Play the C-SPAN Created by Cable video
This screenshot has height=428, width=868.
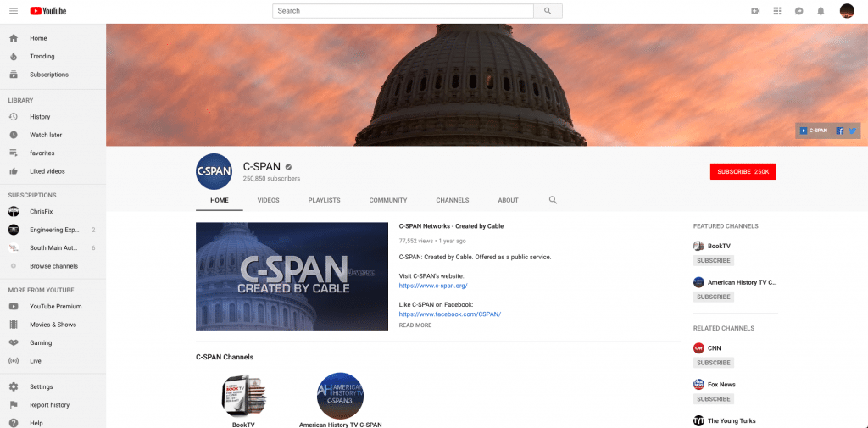[x=292, y=276]
